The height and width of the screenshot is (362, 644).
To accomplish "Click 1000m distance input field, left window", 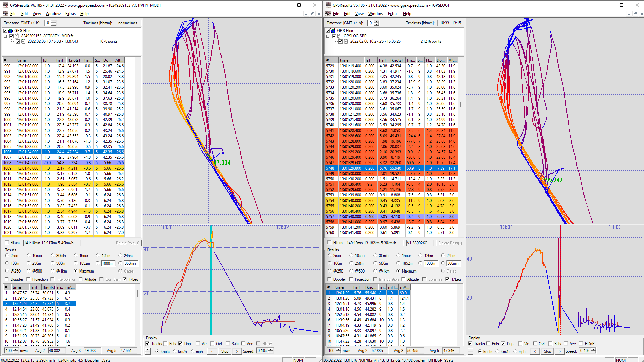I will (x=108, y=263).
